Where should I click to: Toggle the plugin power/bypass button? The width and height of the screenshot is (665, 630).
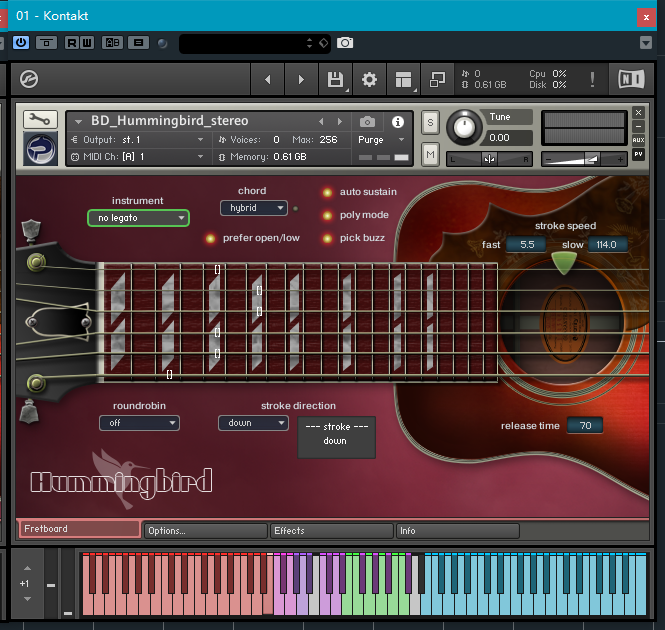click(21, 42)
